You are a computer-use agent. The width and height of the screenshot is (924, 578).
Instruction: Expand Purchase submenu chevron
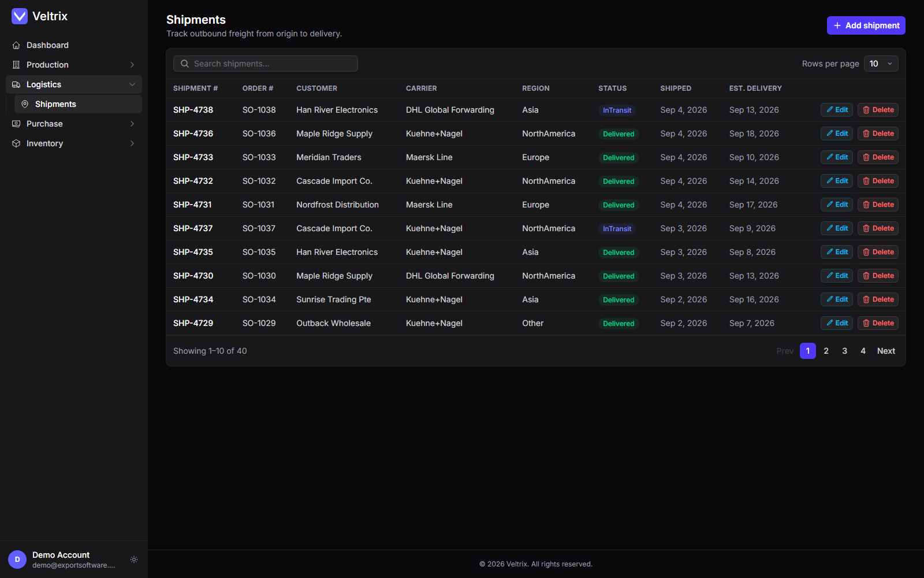coord(132,124)
